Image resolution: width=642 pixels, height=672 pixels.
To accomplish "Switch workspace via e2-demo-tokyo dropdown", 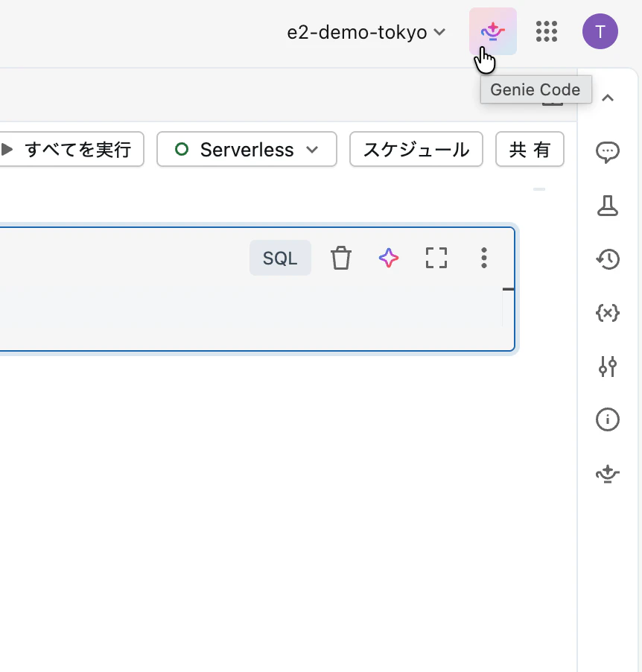I will [366, 32].
